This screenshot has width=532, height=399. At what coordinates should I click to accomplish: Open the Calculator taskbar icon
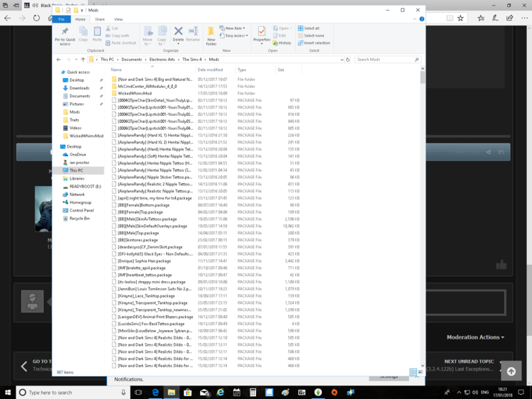pos(253,393)
